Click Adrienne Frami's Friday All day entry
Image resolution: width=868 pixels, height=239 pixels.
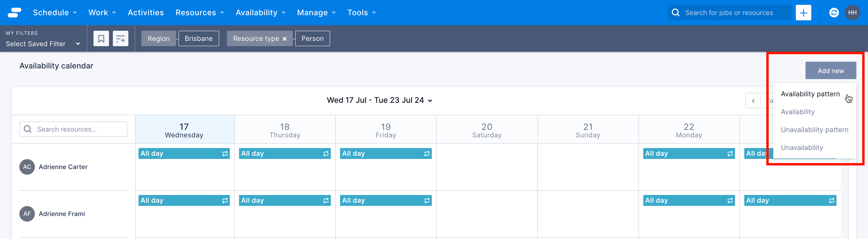coord(386,200)
